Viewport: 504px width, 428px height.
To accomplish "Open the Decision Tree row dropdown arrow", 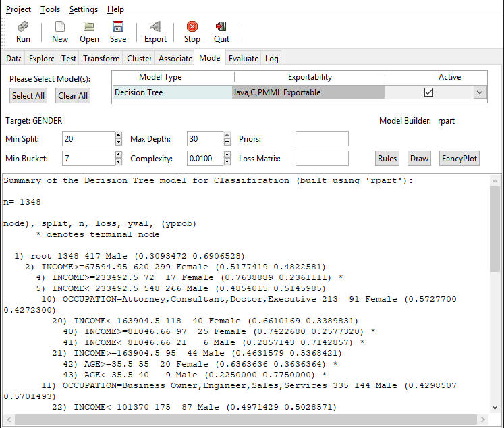I will 480,92.
